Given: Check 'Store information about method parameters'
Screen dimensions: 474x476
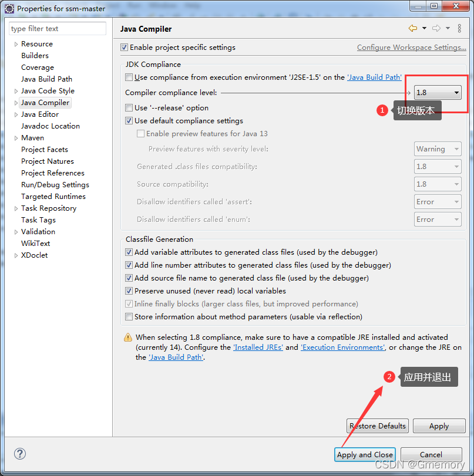Looking at the screenshot, I should click(x=129, y=316).
